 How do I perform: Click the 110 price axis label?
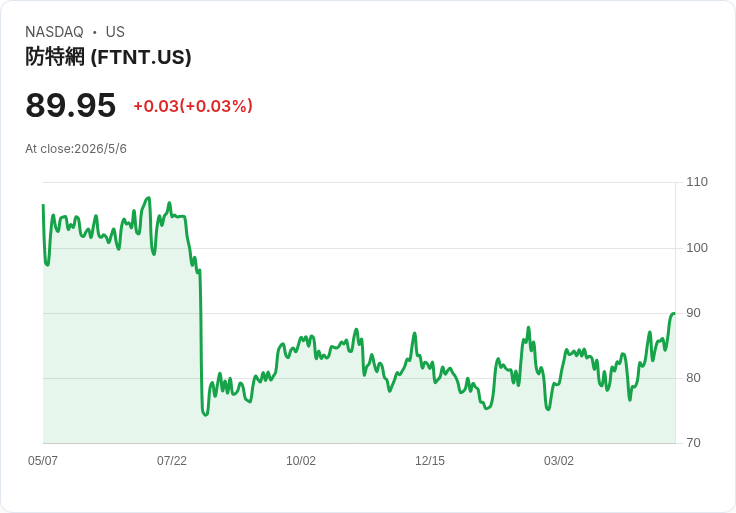point(697,182)
